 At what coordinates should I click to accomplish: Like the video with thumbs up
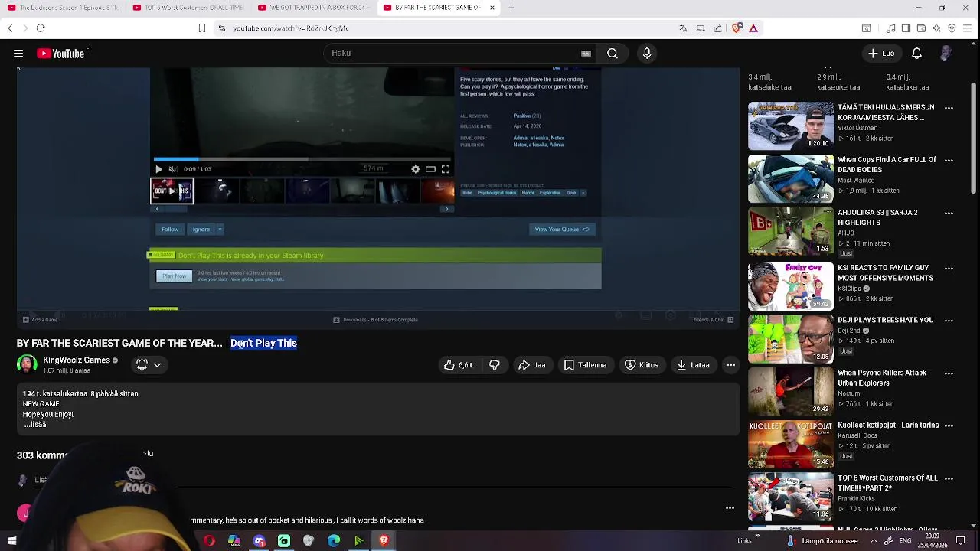[459, 365]
